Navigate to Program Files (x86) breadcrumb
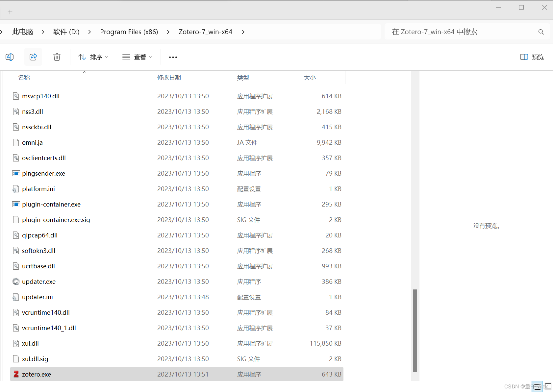 129,32
